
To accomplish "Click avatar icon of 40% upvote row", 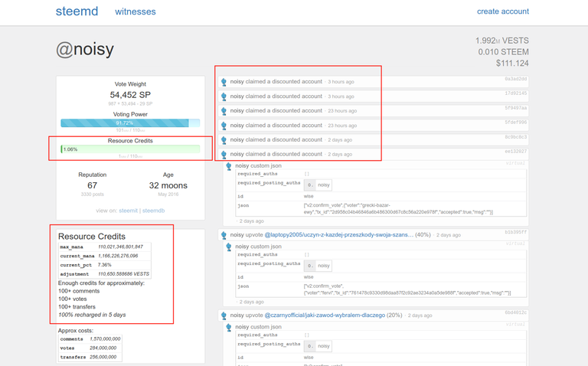I will coord(224,235).
